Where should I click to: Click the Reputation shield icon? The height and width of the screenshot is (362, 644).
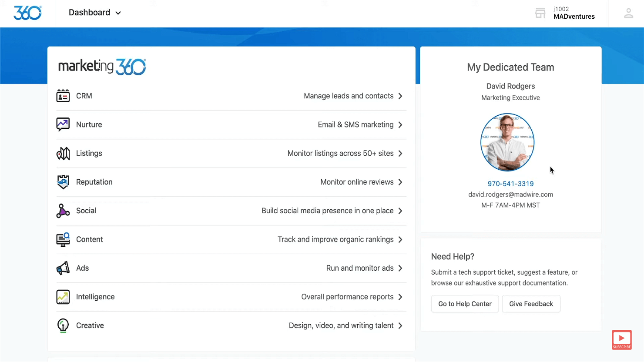pos(63,182)
